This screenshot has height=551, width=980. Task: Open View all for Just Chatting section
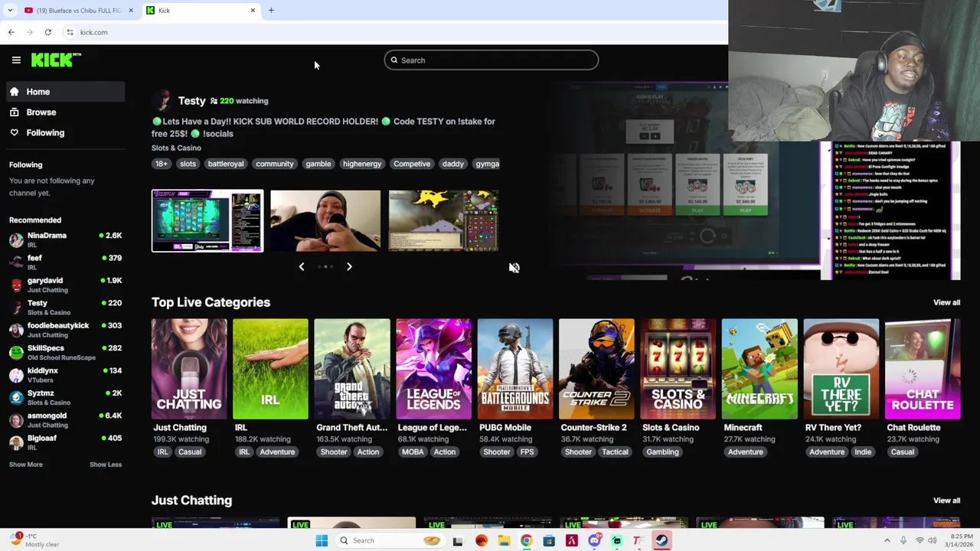pos(946,500)
